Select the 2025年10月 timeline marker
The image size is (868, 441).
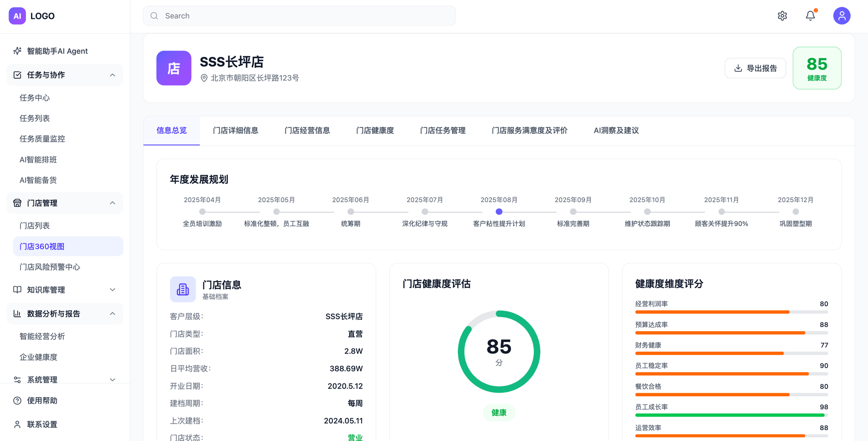[647, 211]
